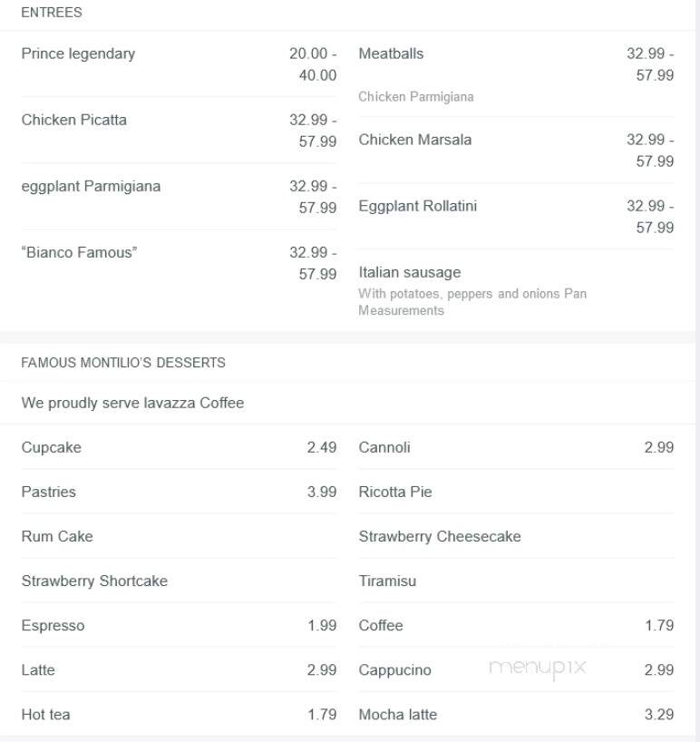Click the Entrees section heading
700x742 pixels.
[52, 13]
